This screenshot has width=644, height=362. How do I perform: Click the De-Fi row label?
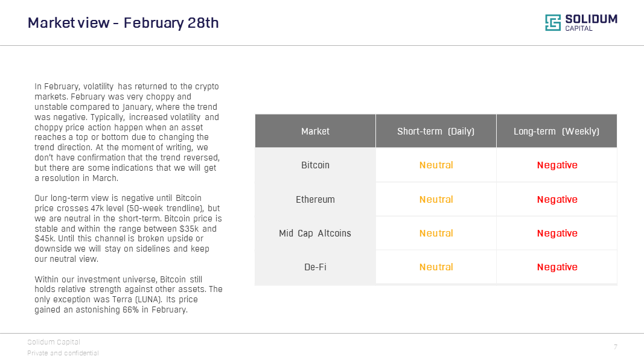(315, 267)
